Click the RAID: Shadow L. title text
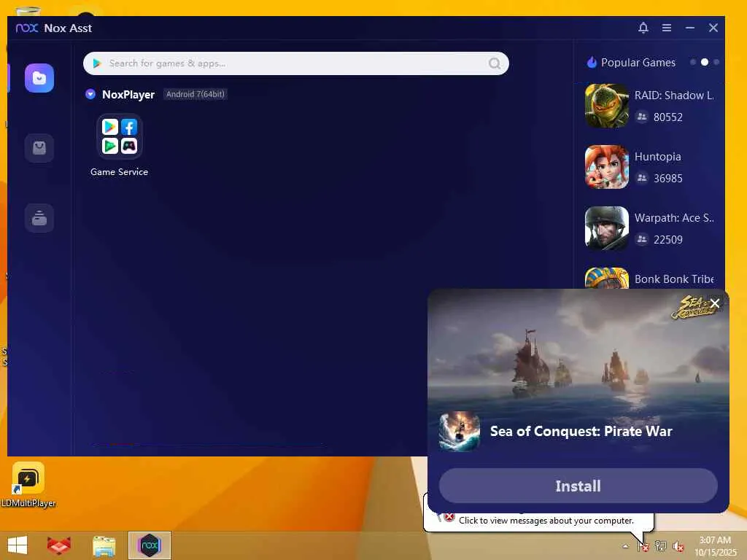The height and width of the screenshot is (560, 747). [673, 96]
